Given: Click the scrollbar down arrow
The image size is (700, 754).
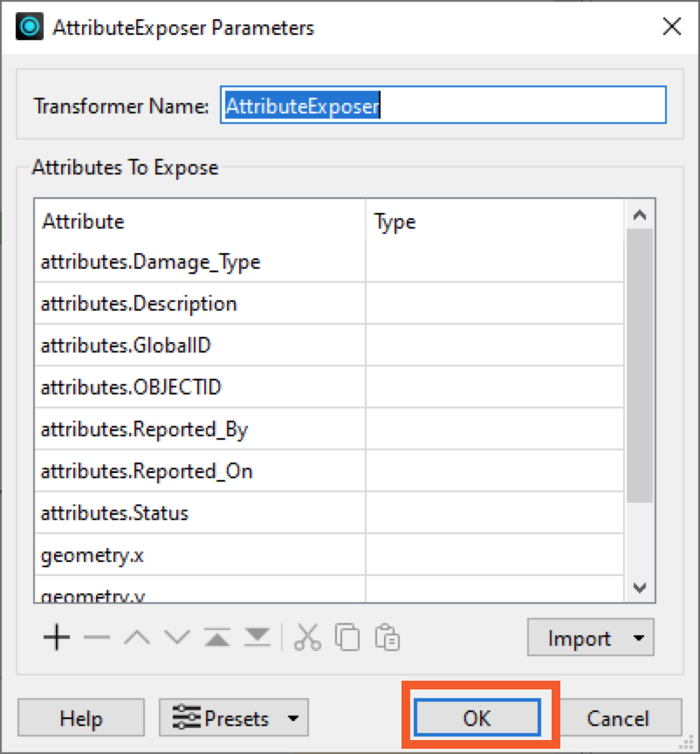Looking at the screenshot, I should click(640, 588).
